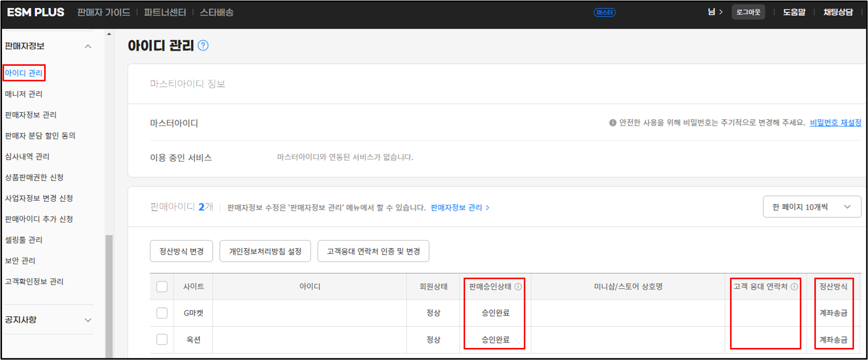Screen dimensions: 868x360
Task: Click the 정산방식 column header
Action: 833,287
